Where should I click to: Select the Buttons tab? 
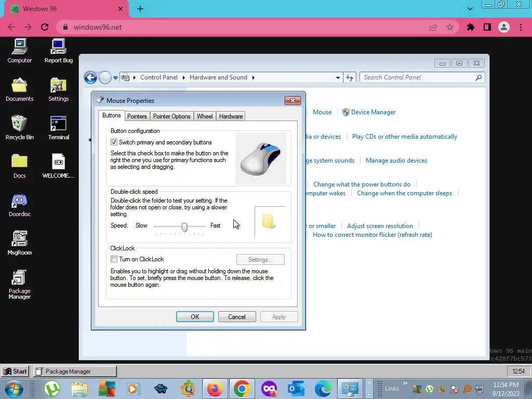pos(112,115)
